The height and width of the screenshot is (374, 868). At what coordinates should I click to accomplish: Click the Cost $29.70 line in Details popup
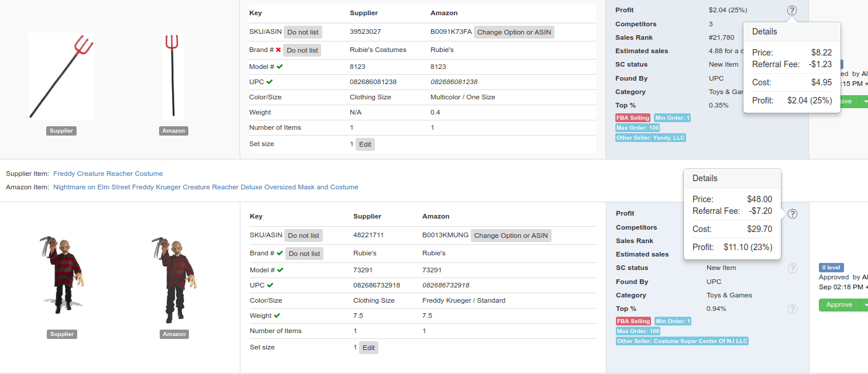click(x=732, y=229)
